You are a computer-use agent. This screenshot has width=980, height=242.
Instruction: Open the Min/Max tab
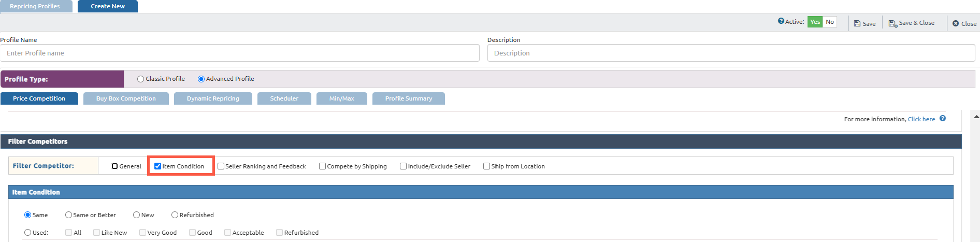click(x=341, y=98)
